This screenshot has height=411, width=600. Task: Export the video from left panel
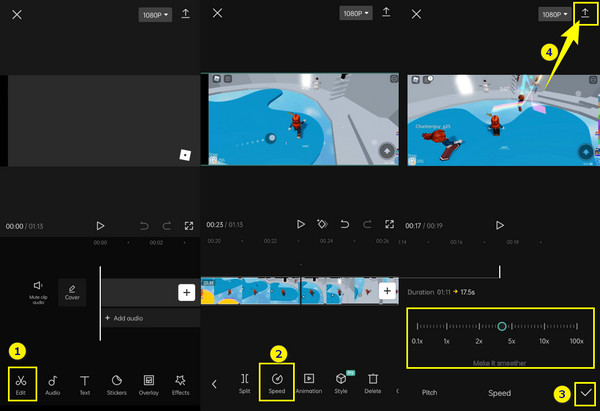tap(186, 14)
